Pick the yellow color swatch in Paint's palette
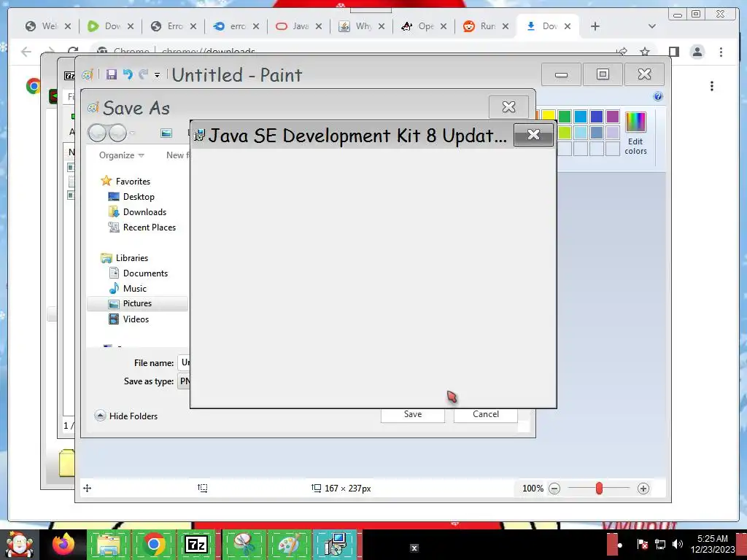 [549, 116]
